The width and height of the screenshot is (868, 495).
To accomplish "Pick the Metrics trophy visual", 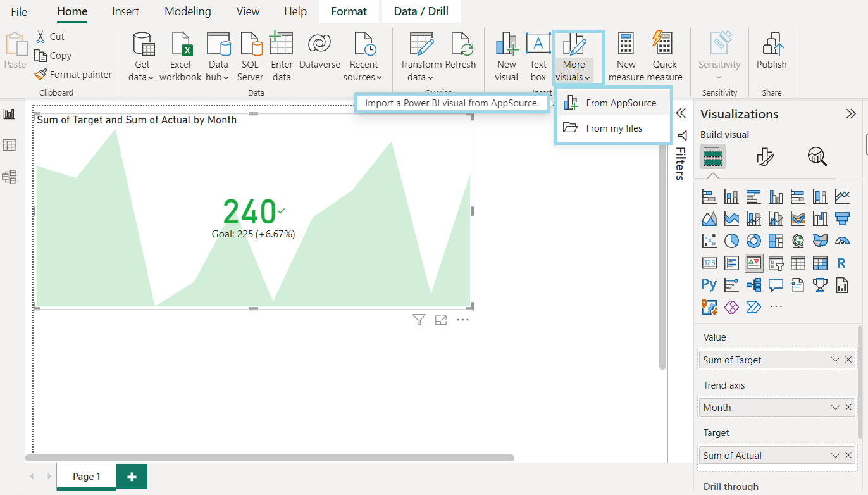I will point(820,285).
